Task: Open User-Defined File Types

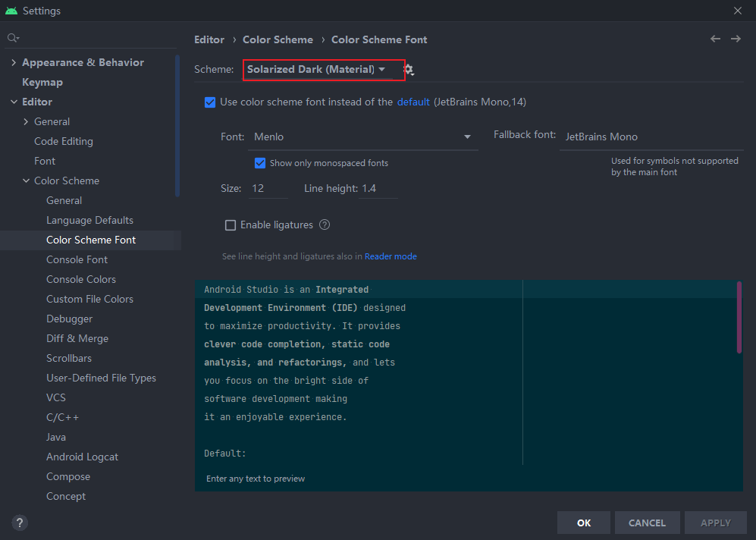Action: pyautogui.click(x=102, y=378)
